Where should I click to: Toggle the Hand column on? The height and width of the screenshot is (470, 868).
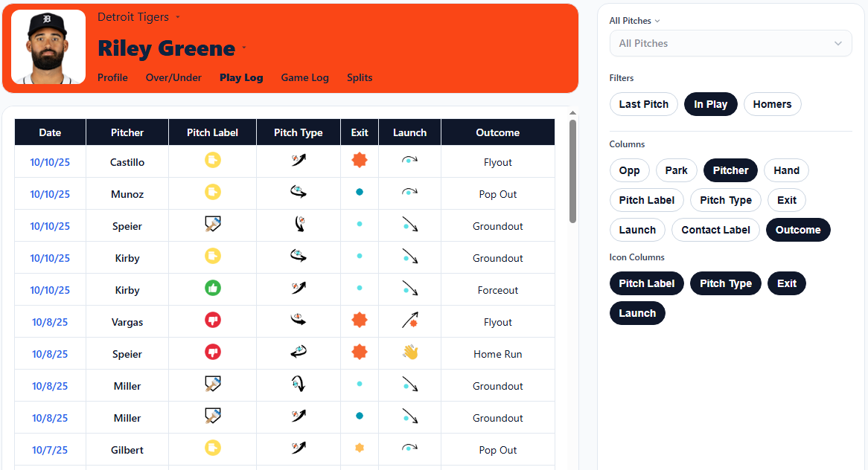coord(786,170)
